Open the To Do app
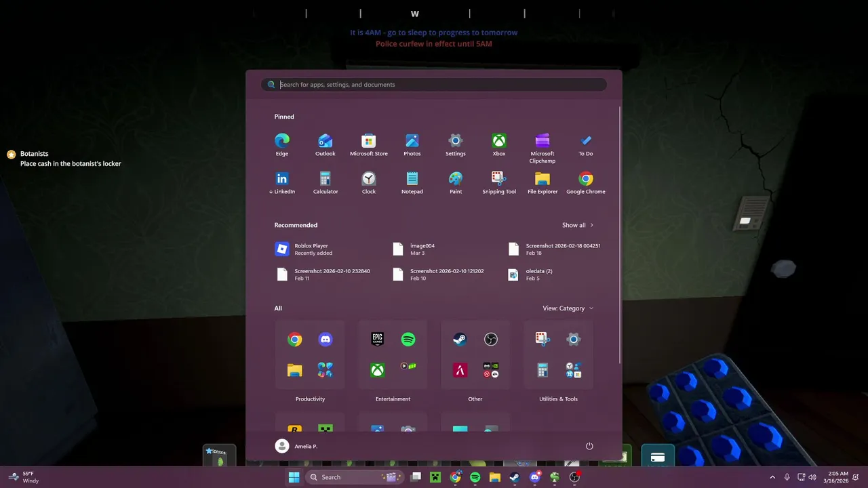Viewport: 868px width, 488px height. click(586, 144)
